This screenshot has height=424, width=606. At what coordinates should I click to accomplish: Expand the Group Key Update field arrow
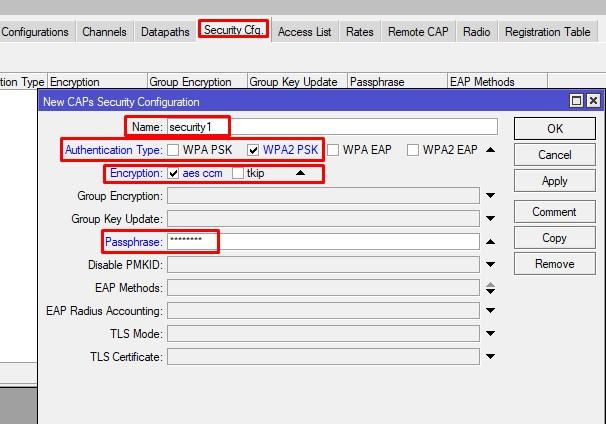point(490,219)
